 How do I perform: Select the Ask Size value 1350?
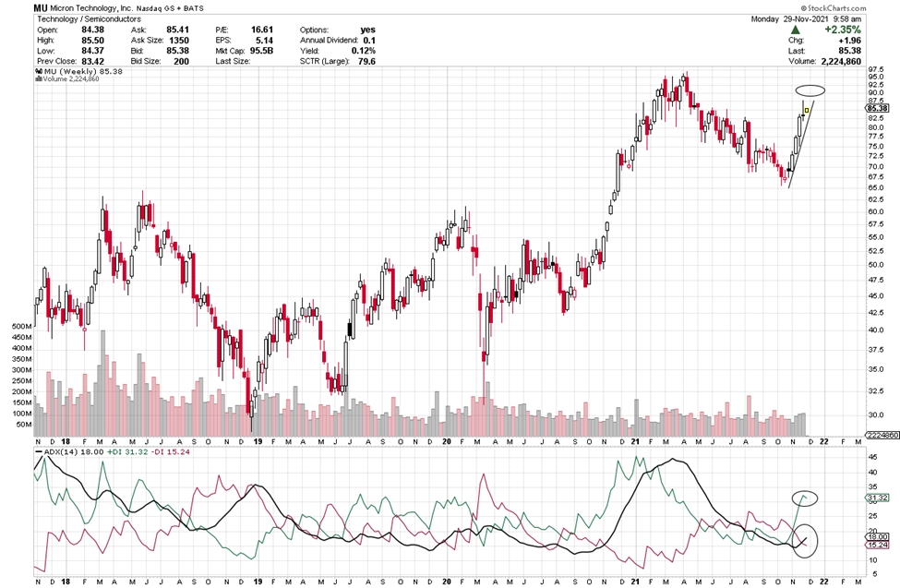click(x=179, y=41)
